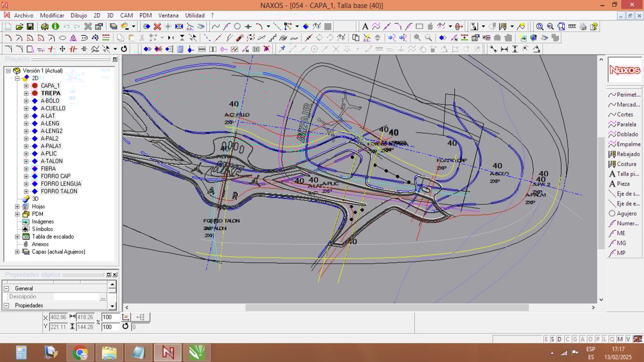Viewport: 644px width, 362px height.
Task: Click the dynamite stick toolbar icon
Action: 240,38
